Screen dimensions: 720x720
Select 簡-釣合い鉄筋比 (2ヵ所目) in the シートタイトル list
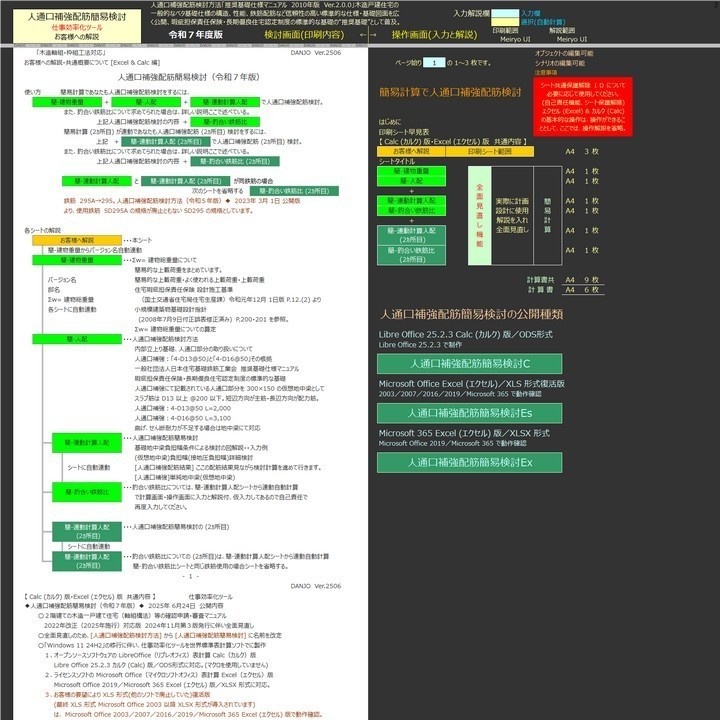click(411, 255)
